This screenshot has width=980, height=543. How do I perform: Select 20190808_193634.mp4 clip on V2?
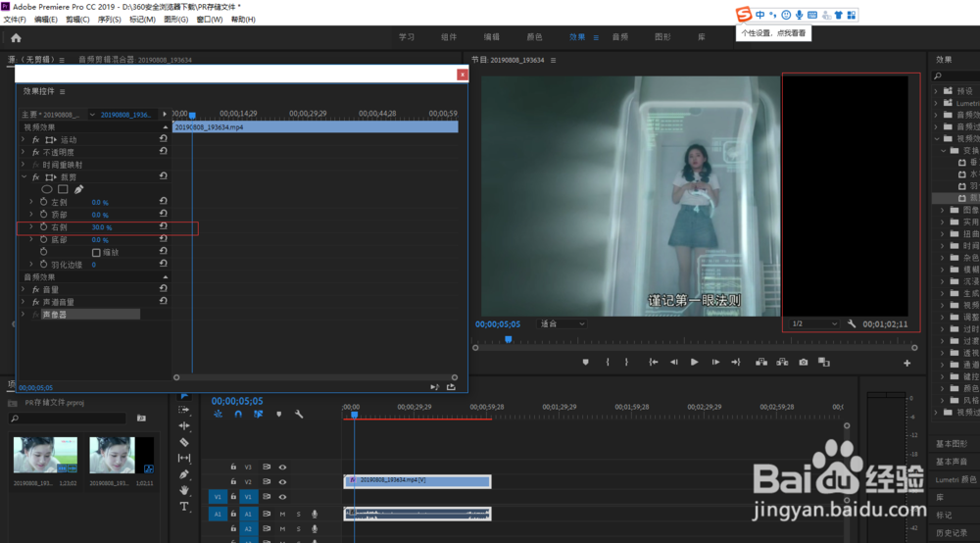click(x=417, y=480)
